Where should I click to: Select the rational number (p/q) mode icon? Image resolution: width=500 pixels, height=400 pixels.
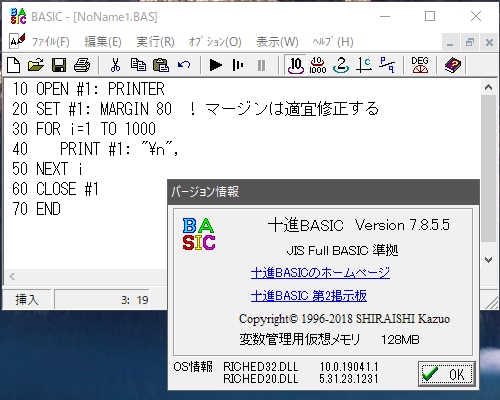[387, 65]
